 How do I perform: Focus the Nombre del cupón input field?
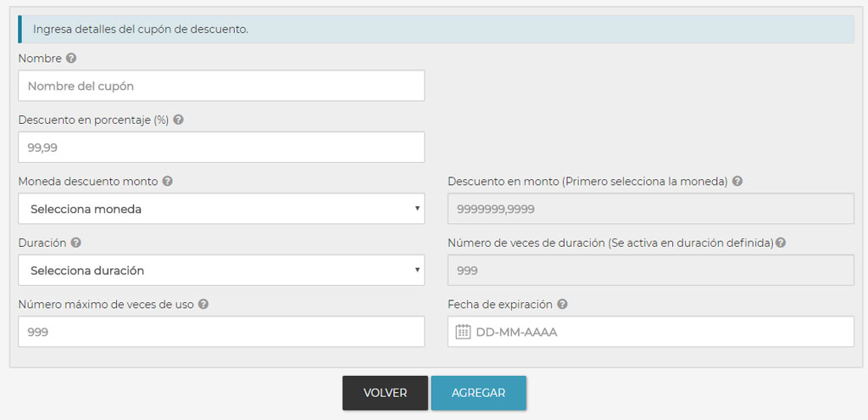click(x=221, y=86)
